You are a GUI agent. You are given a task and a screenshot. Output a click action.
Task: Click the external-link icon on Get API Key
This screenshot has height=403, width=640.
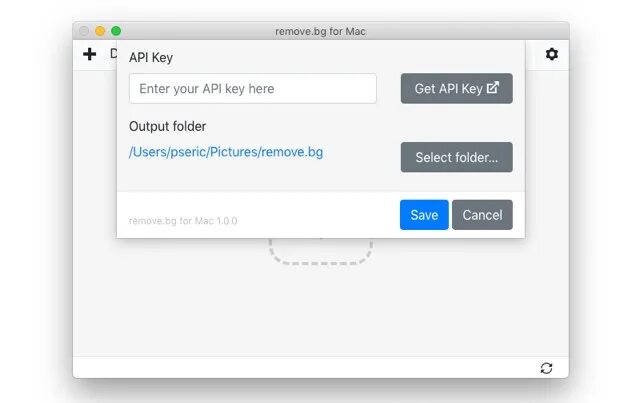(x=493, y=87)
